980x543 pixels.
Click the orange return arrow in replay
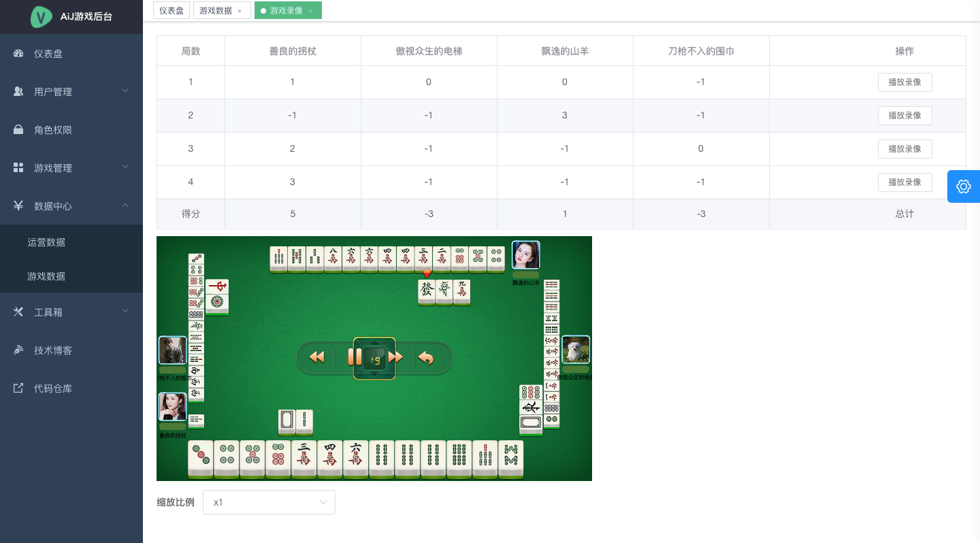coord(426,357)
